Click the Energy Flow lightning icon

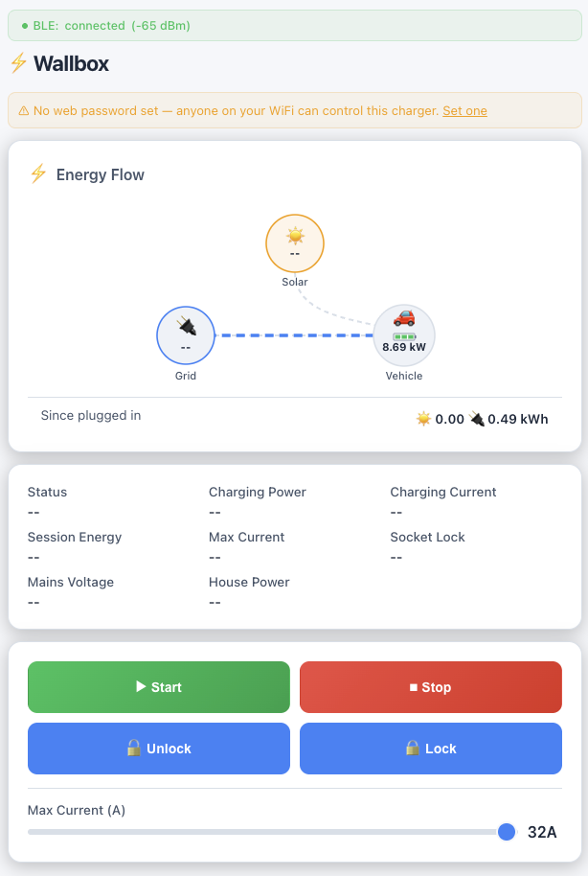coord(38,173)
